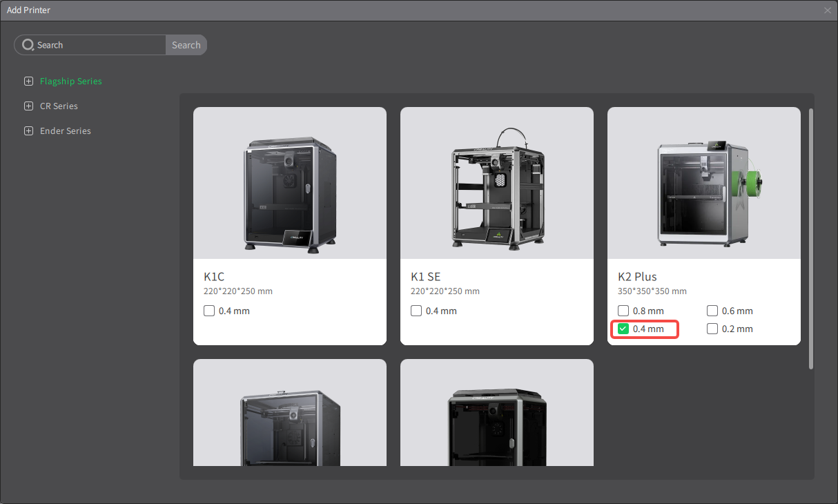Expand the Flagship Series plus icon

[28, 81]
